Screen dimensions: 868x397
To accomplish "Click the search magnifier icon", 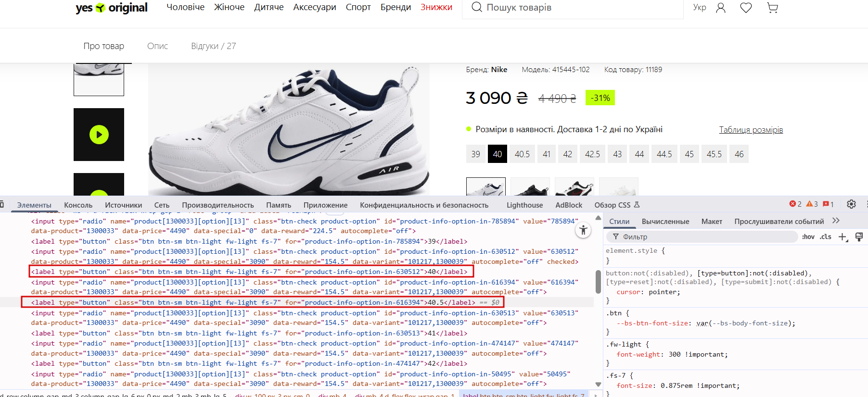I will click(477, 7).
